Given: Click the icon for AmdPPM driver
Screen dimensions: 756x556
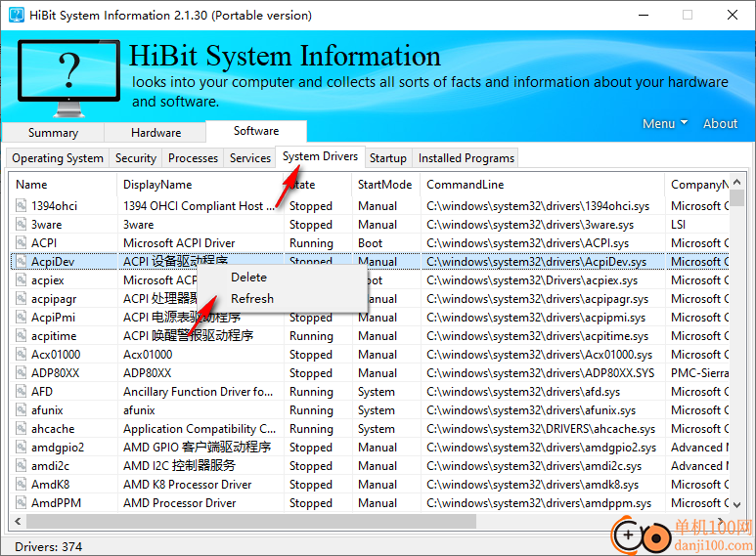Looking at the screenshot, I should pyautogui.click(x=21, y=502).
